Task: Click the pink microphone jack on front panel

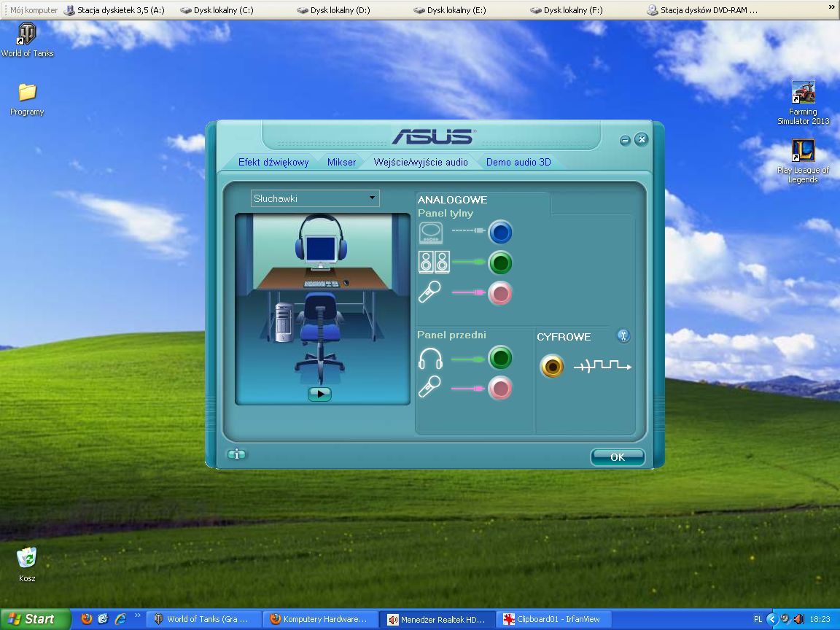Action: (x=500, y=389)
